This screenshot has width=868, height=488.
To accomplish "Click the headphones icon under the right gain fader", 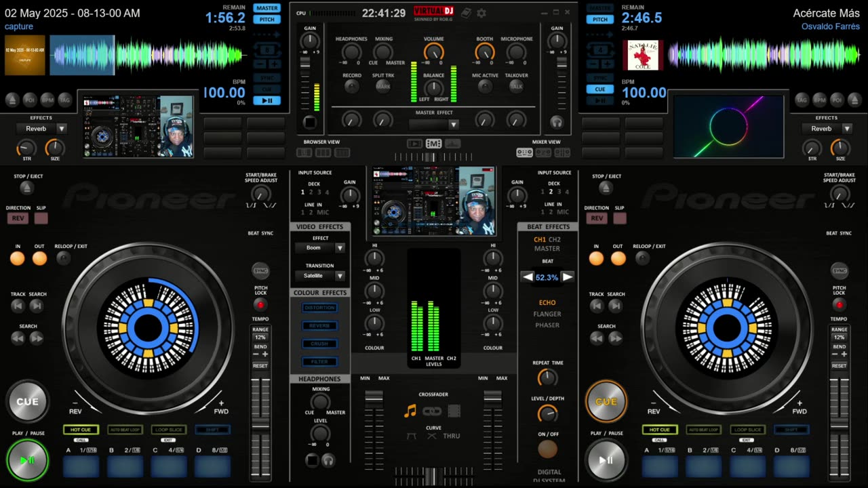I will 557,123.
